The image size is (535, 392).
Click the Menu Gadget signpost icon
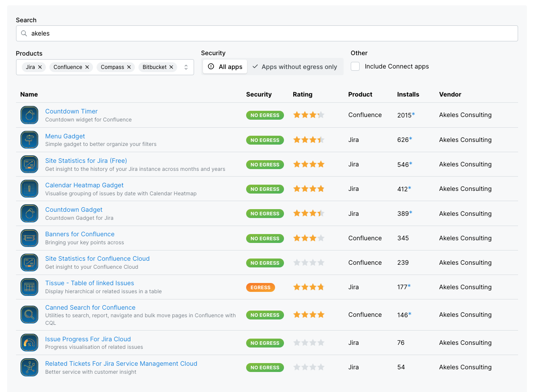tap(29, 140)
